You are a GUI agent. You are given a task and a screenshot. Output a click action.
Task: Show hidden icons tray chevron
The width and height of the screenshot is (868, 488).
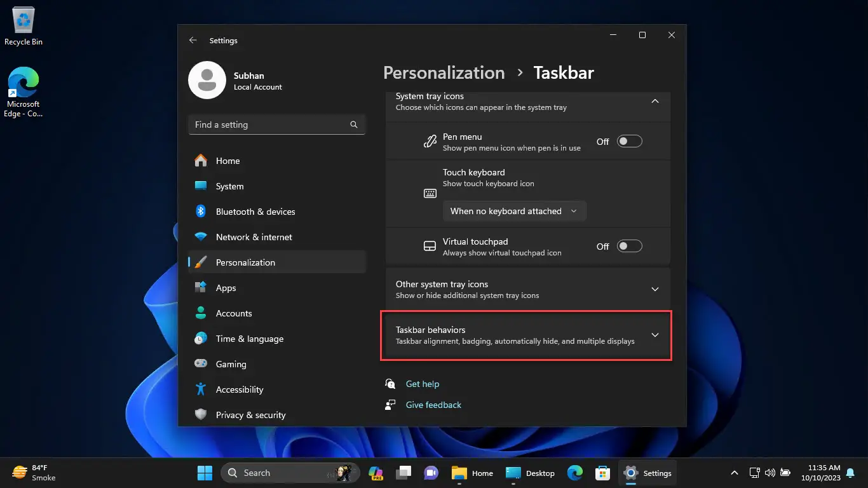(735, 473)
